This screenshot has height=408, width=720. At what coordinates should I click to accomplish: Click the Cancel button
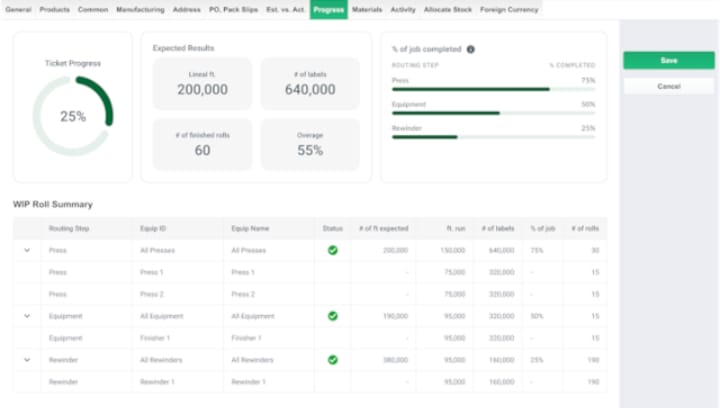(668, 86)
